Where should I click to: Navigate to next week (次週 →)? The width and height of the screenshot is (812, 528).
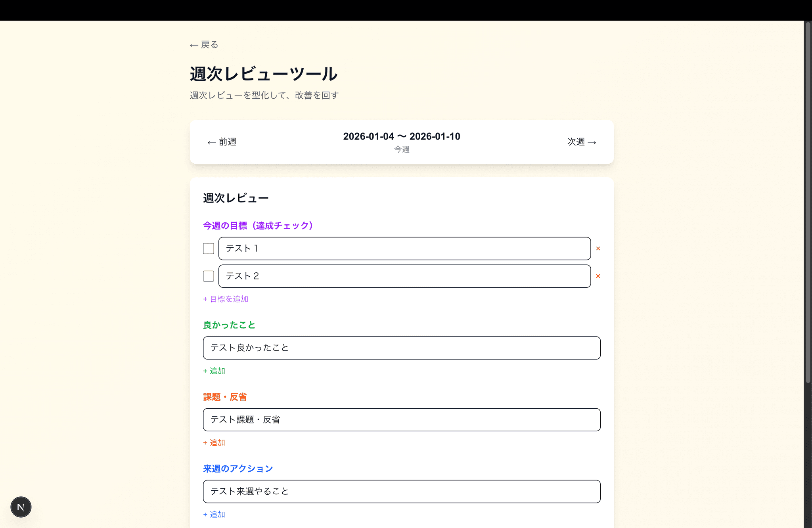[582, 142]
